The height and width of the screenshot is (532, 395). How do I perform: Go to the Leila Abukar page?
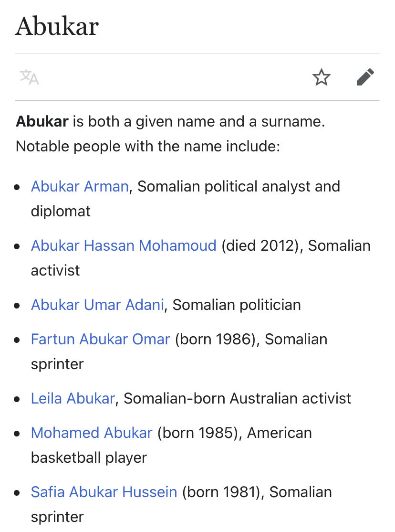[x=73, y=398]
